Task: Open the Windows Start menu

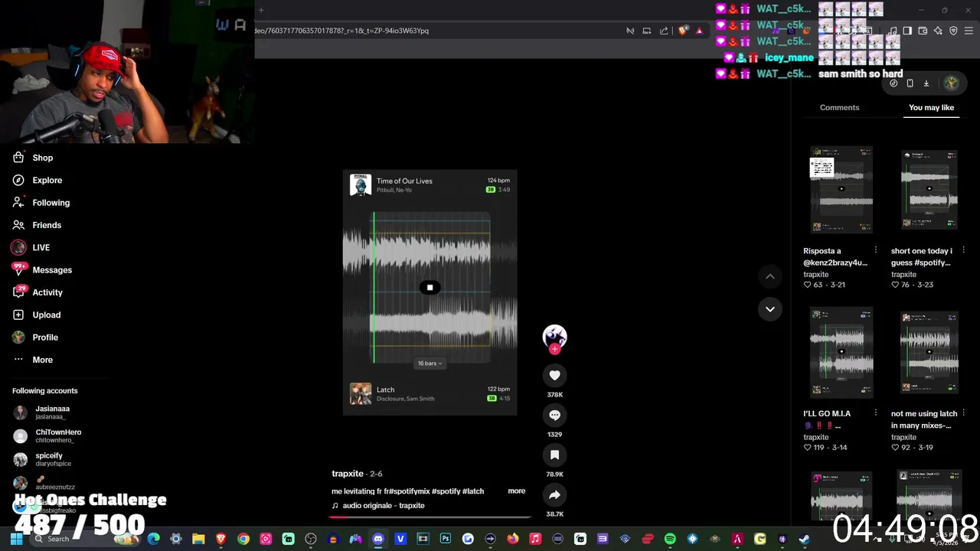Action: [x=16, y=539]
